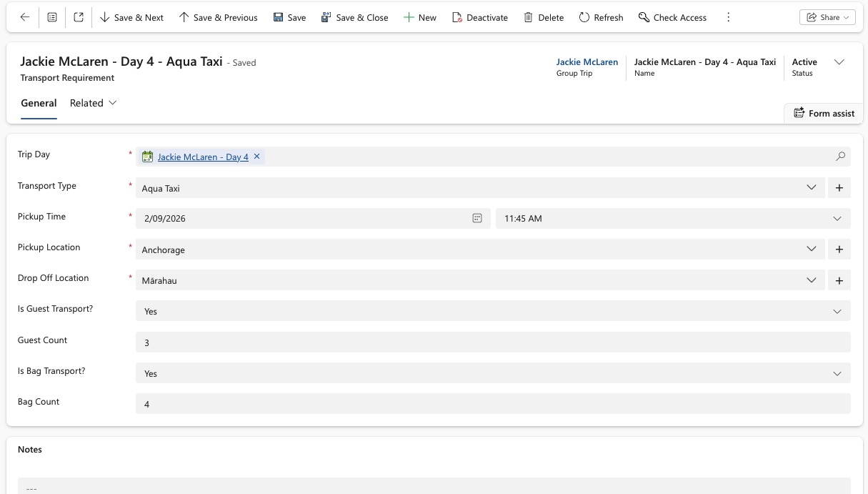This screenshot has width=868, height=494.
Task: Click Save & Close
Action: [x=354, y=17]
